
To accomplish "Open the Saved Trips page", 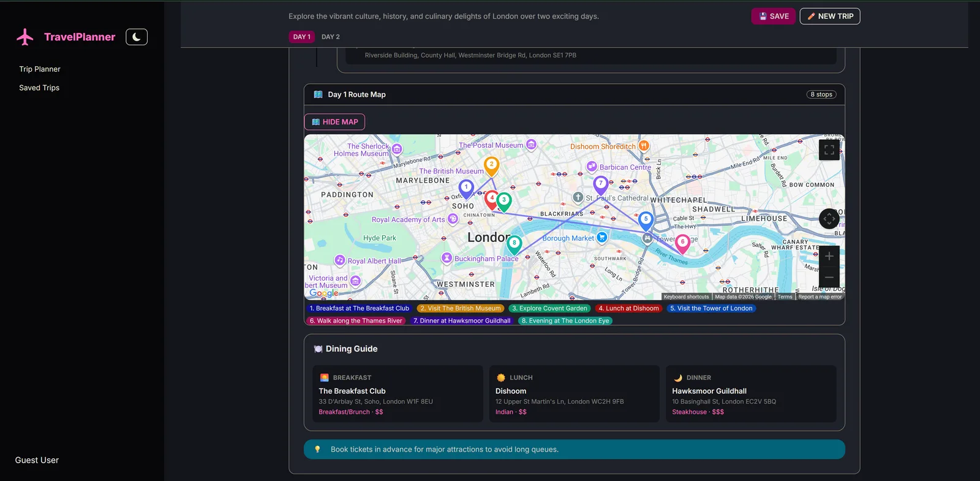I will [x=39, y=88].
